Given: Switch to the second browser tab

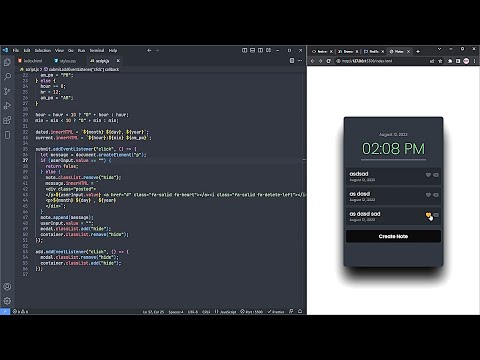Looking at the screenshot, I should (347, 51).
